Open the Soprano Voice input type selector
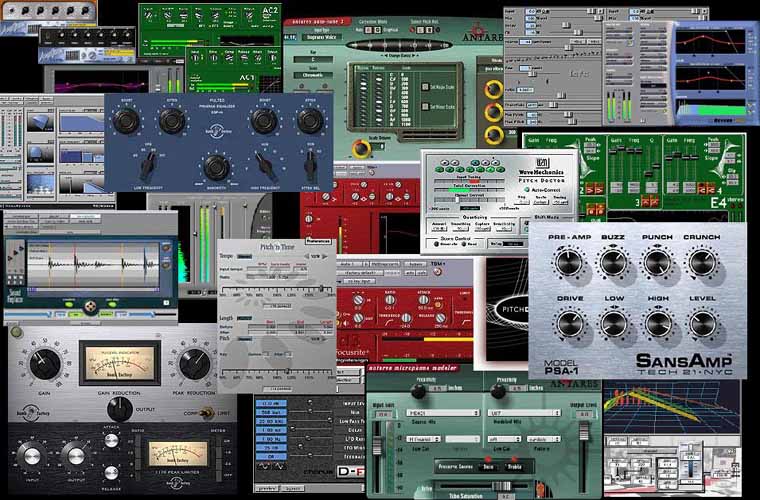The height and width of the screenshot is (500, 760). [x=322, y=37]
